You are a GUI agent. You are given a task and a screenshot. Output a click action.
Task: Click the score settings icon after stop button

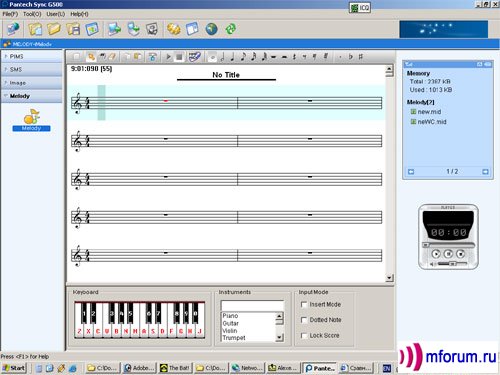tap(195, 57)
